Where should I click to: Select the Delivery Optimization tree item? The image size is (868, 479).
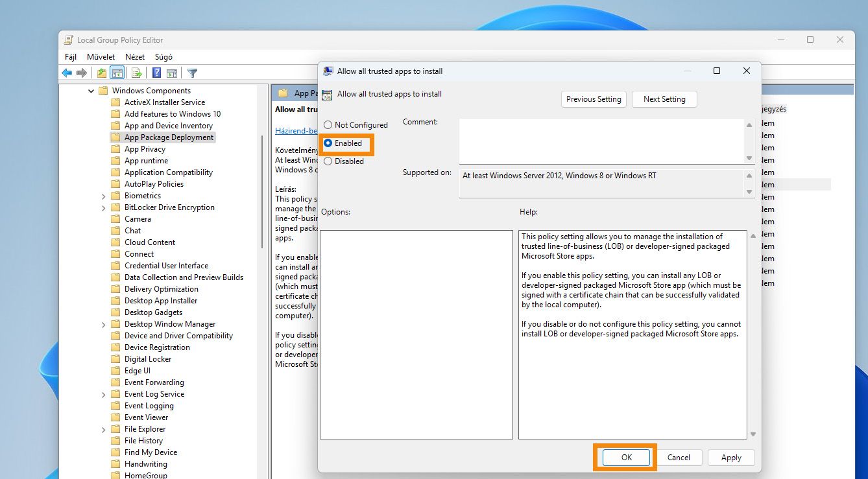(x=162, y=289)
